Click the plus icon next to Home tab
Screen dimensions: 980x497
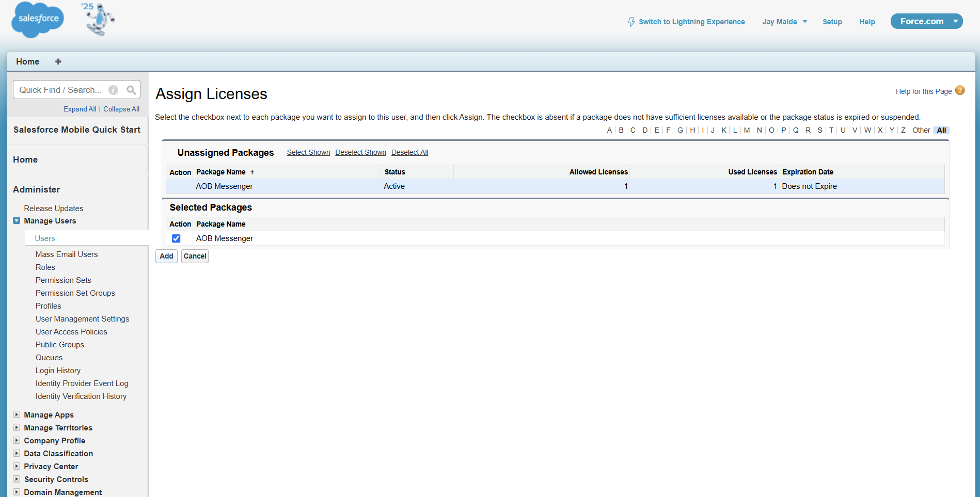pos(58,61)
